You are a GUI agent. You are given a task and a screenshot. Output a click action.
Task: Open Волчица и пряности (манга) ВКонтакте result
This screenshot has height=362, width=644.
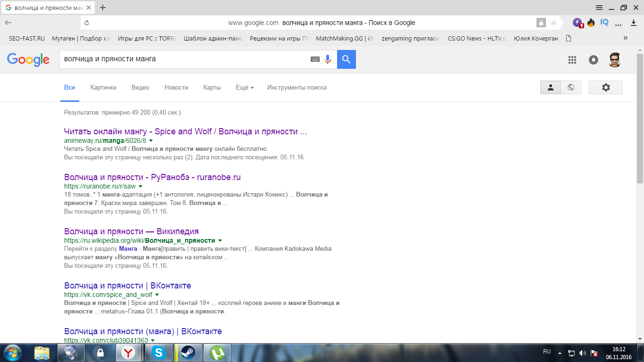143,331
